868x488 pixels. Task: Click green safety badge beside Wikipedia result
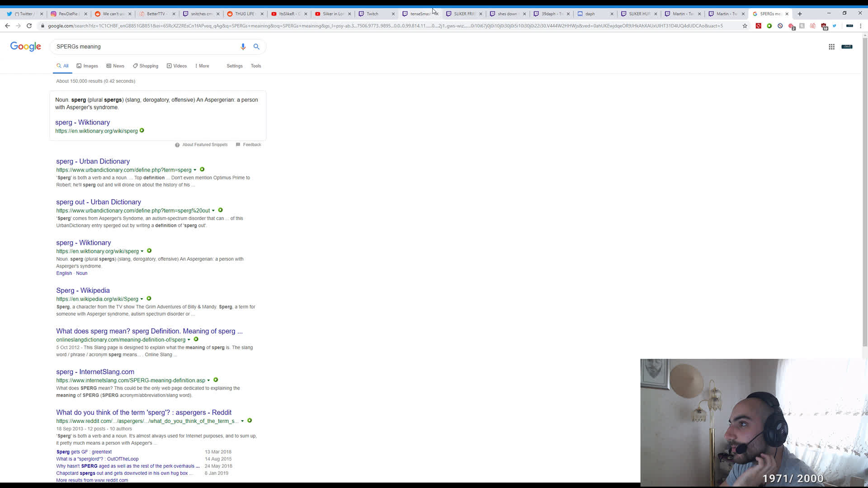click(x=149, y=299)
